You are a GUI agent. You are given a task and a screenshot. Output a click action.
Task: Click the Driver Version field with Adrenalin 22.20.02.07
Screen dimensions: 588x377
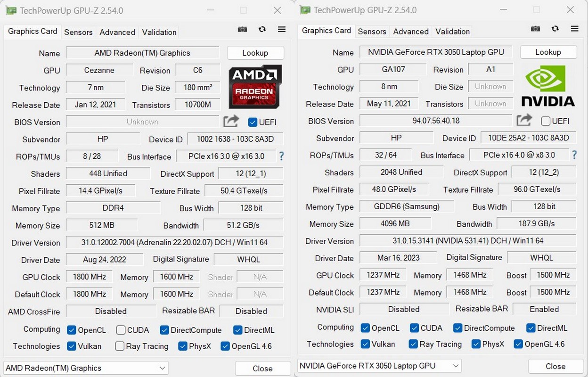pyautogui.click(x=174, y=242)
